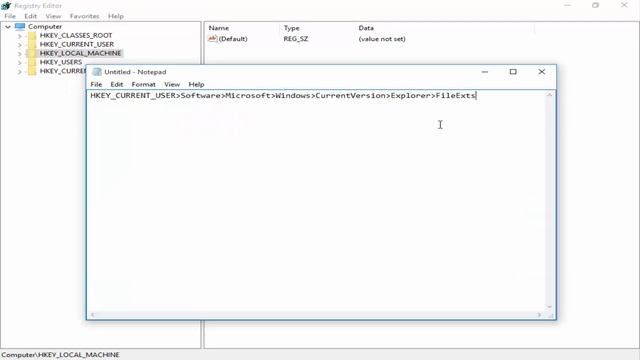
Task: Expand HKEY_USERS key arrow
Action: (x=20, y=63)
